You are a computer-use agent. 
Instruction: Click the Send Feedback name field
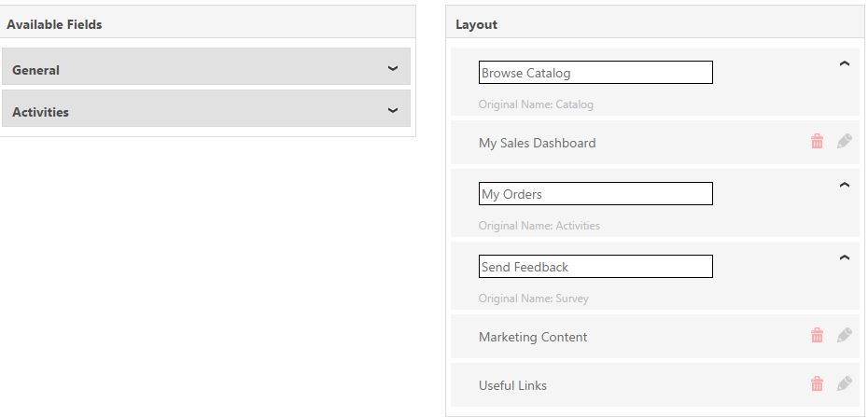[x=595, y=267]
